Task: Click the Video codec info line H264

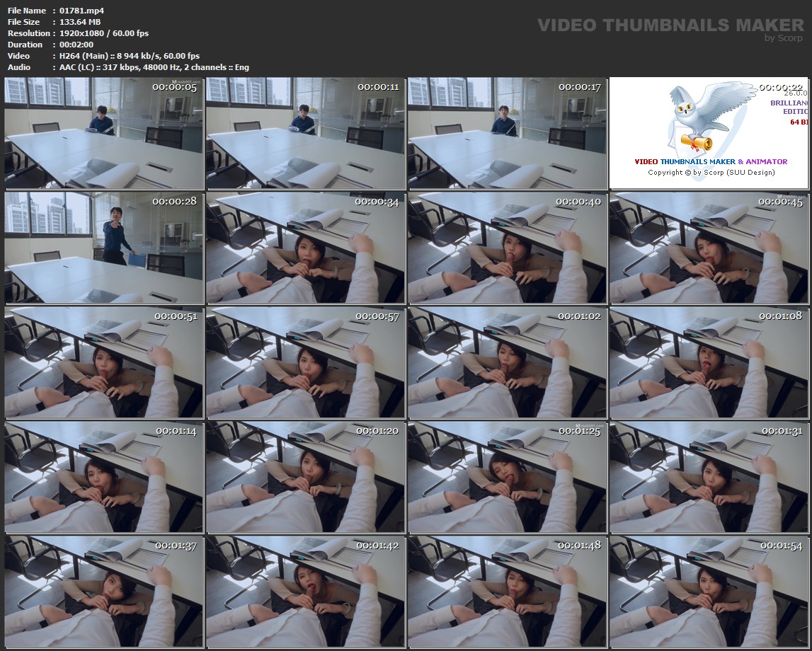Action: pyautogui.click(x=130, y=56)
